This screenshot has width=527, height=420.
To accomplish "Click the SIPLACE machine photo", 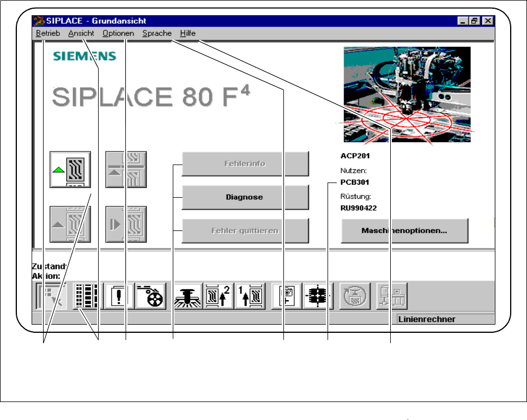I will pyautogui.click(x=407, y=94).
